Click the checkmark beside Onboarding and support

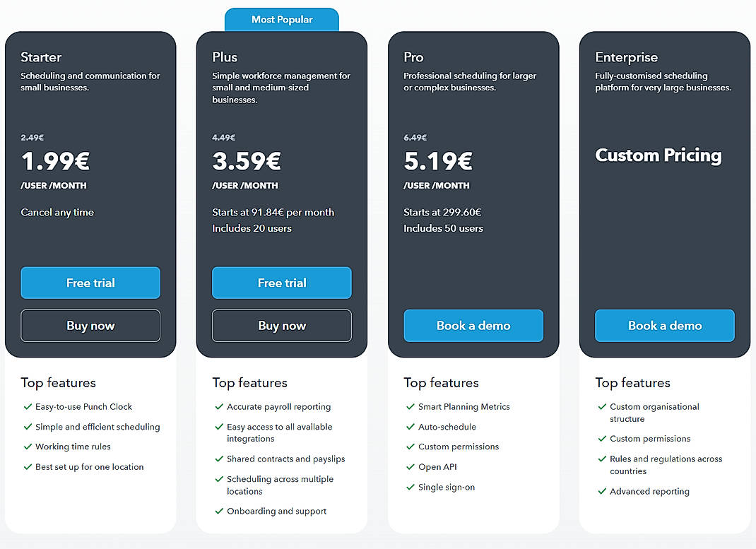coord(219,511)
